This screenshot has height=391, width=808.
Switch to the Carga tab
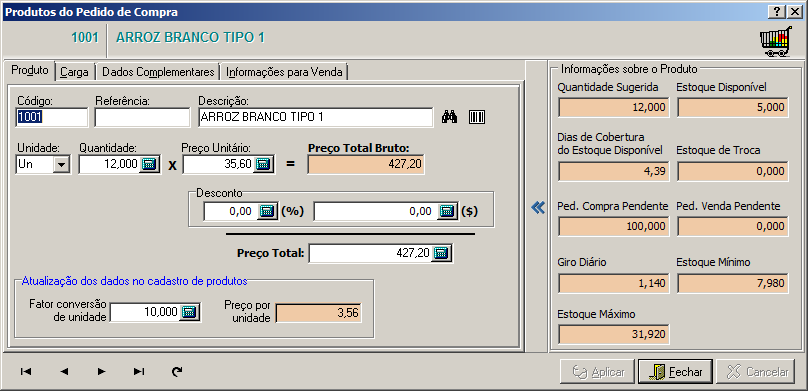click(74, 72)
